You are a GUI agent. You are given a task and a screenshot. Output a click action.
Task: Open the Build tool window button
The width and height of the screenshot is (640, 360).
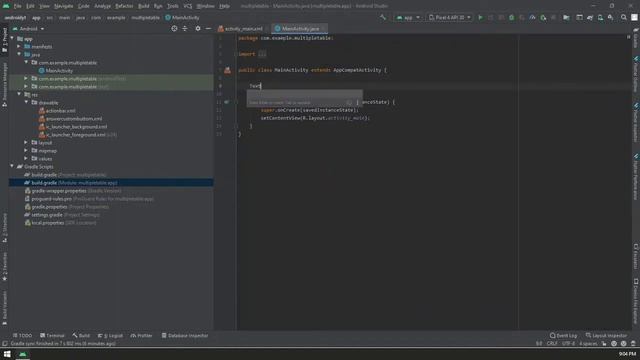(x=81, y=336)
